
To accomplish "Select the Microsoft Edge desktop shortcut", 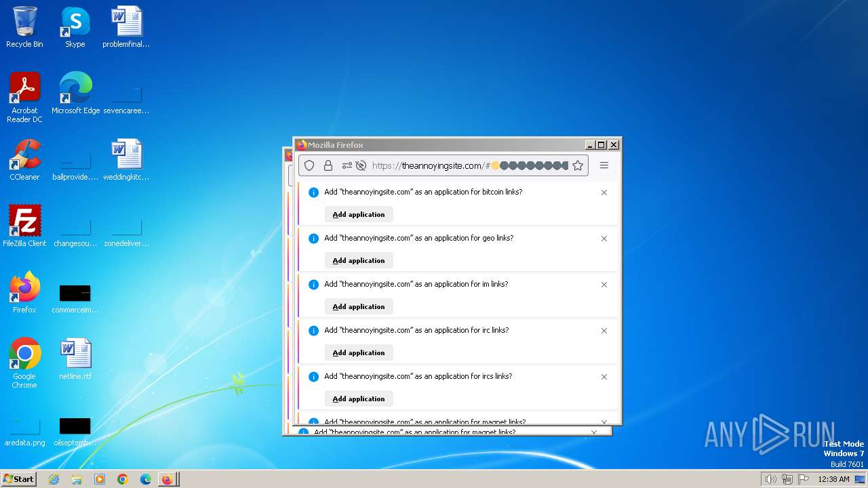I will pos(75,94).
